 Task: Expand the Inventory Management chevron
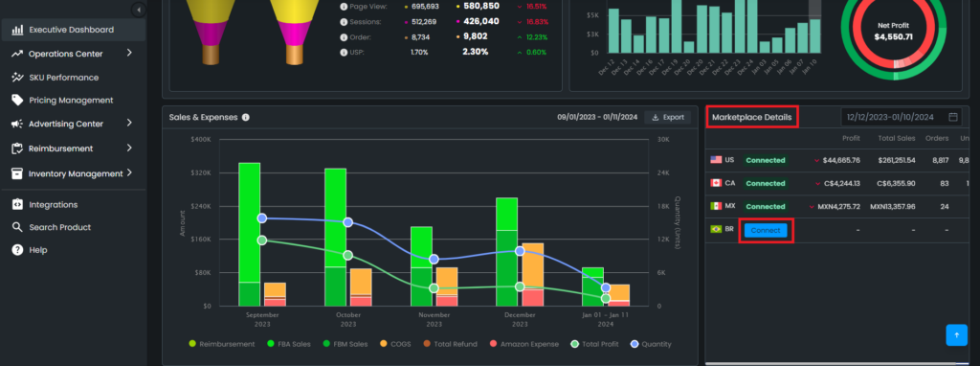coord(129,172)
